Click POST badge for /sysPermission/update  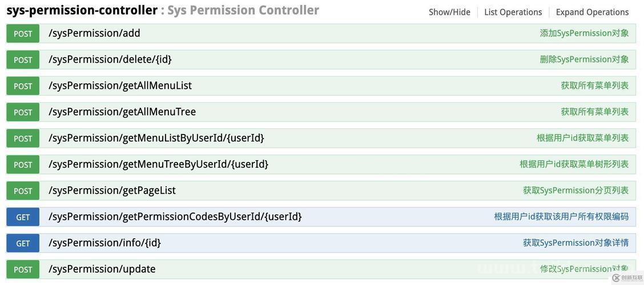(23, 270)
